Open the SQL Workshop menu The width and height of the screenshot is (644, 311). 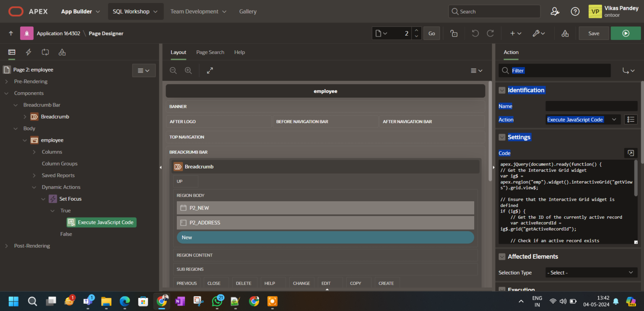coord(135,11)
